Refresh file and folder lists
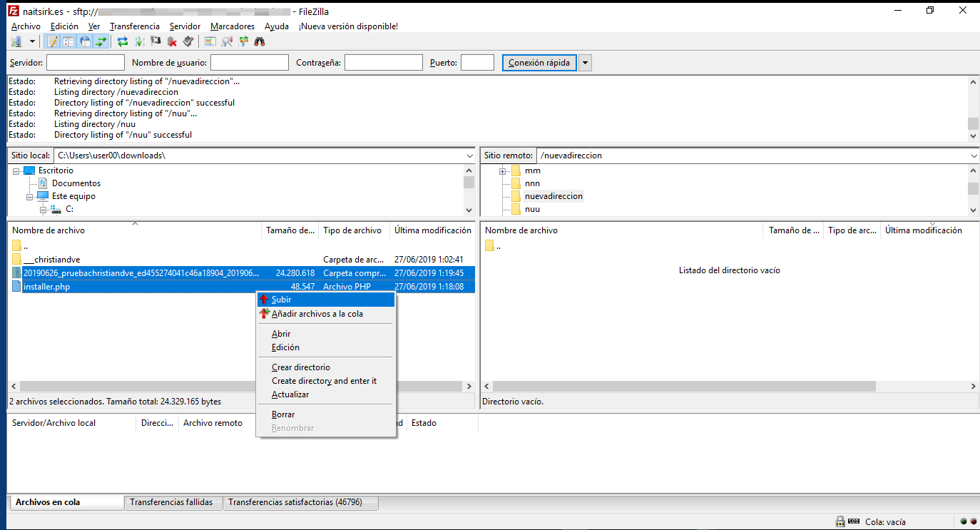The image size is (980, 530). click(123, 41)
